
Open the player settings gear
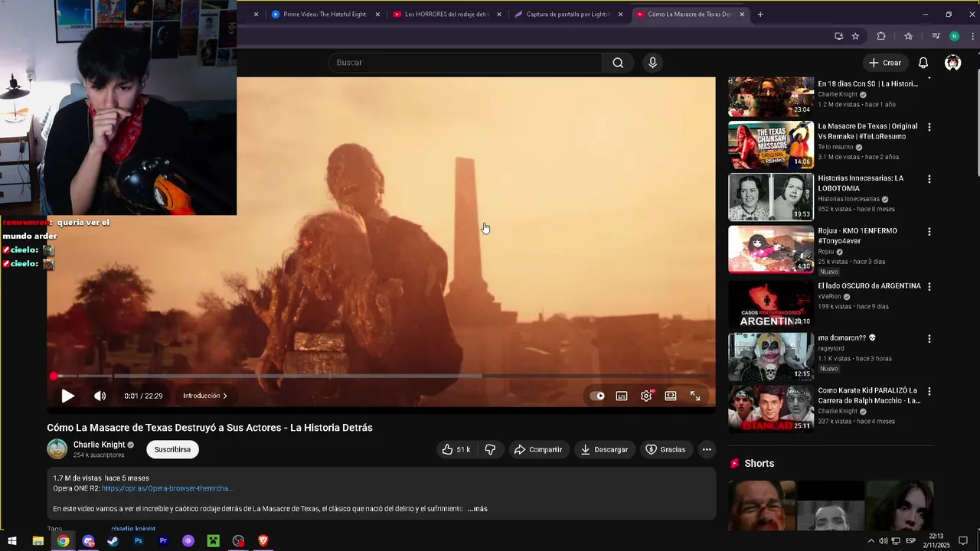646,396
